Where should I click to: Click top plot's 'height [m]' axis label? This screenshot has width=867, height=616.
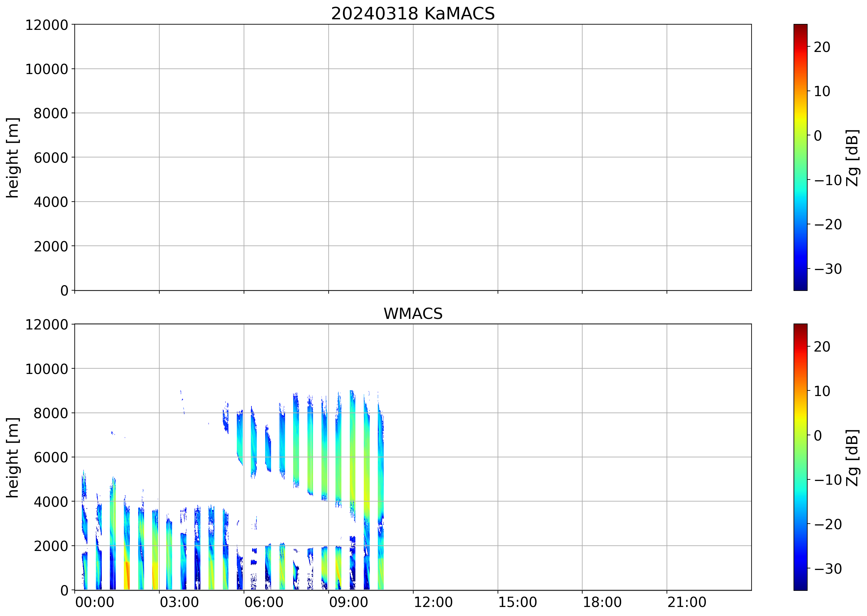pyautogui.click(x=12, y=157)
